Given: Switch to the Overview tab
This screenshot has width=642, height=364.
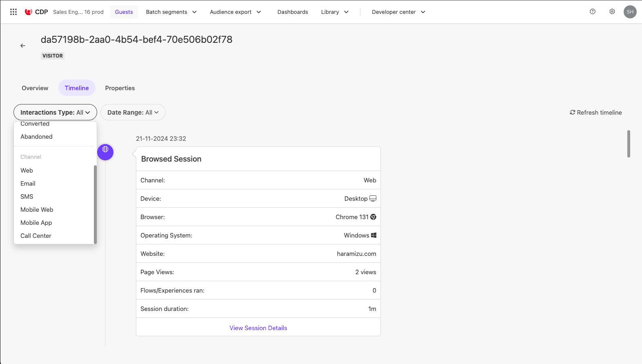Looking at the screenshot, I should (x=35, y=88).
